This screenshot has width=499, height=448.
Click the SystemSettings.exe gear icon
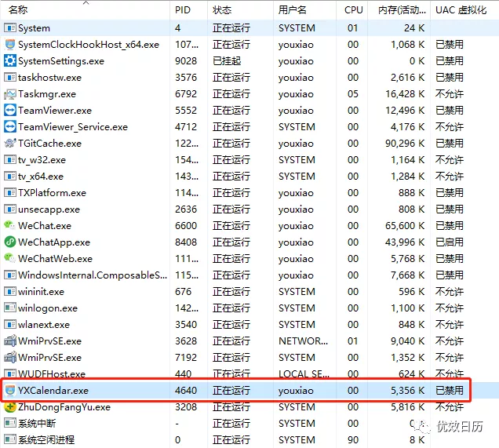[x=10, y=60]
